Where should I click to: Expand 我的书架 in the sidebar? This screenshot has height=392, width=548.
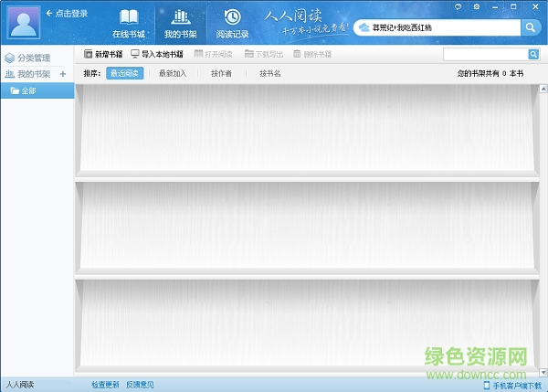pos(29,74)
